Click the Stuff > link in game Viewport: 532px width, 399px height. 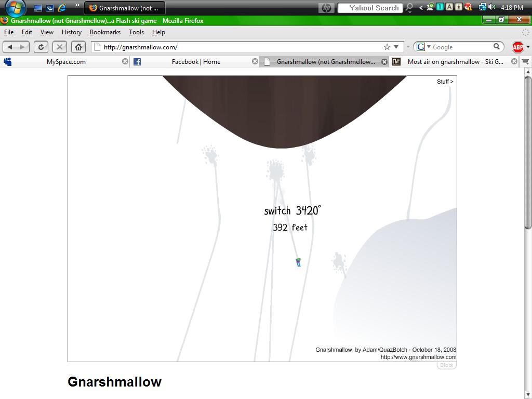(x=445, y=82)
